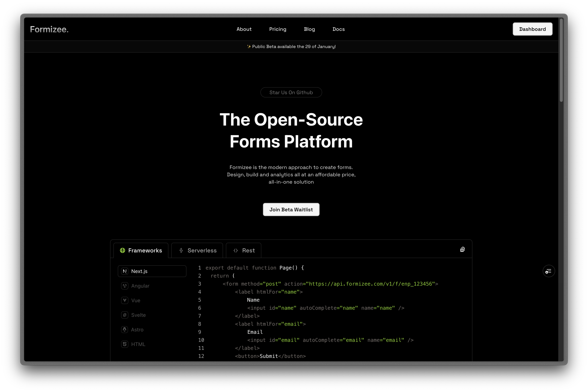Click the Next.js N icon
588x392 pixels.
click(125, 271)
